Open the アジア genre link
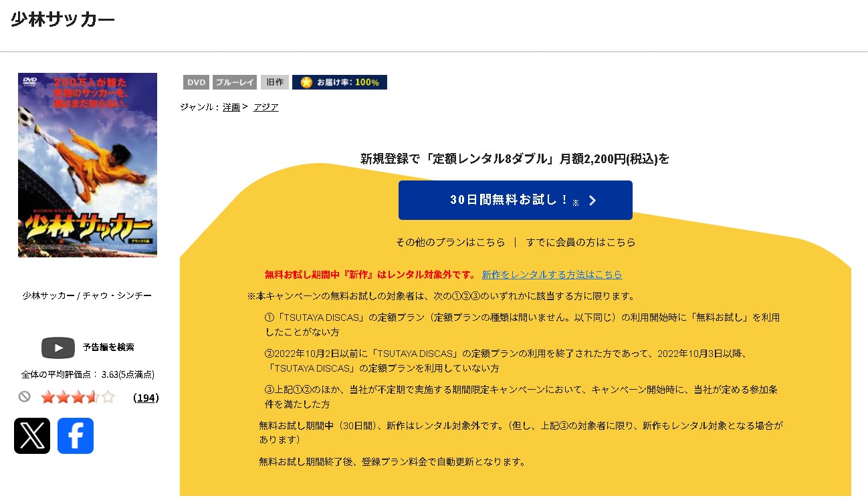This screenshot has width=868, height=502. (265, 107)
